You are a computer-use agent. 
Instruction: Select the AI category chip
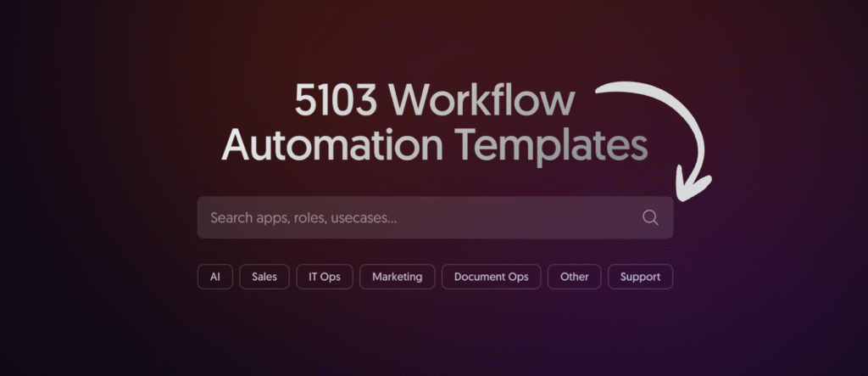point(215,277)
